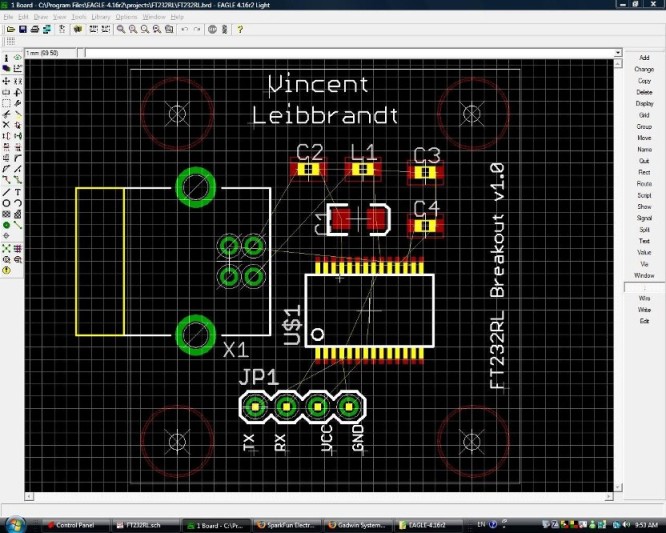Screen dimensions: 666x533
Task: Select the Move tool in left toolbar
Action: (x=6, y=81)
